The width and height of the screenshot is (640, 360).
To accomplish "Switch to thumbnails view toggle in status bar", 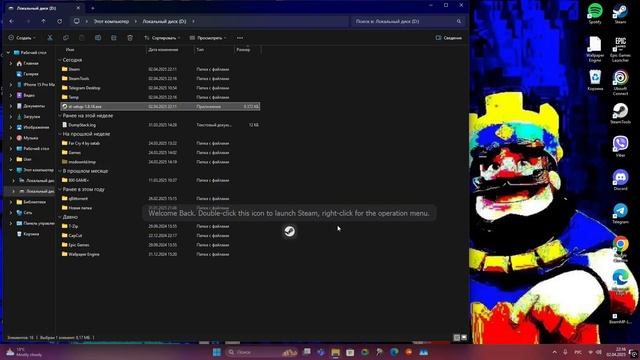I will coord(464,338).
